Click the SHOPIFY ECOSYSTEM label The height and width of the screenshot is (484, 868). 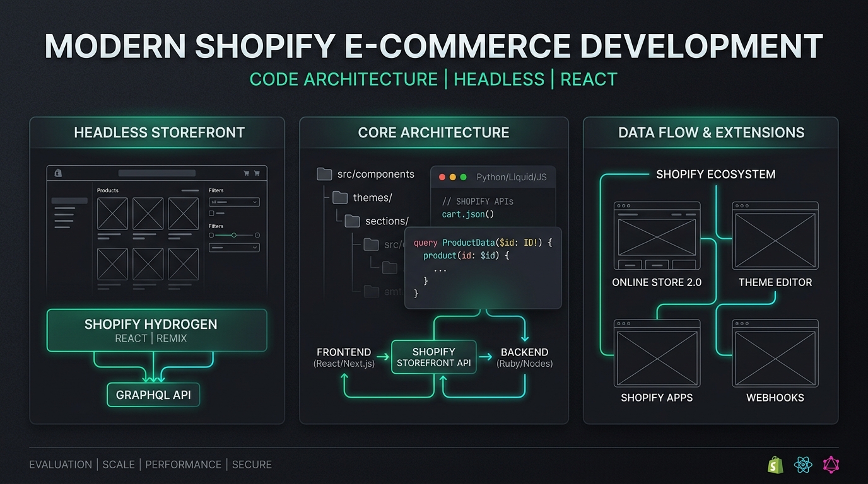coord(716,174)
